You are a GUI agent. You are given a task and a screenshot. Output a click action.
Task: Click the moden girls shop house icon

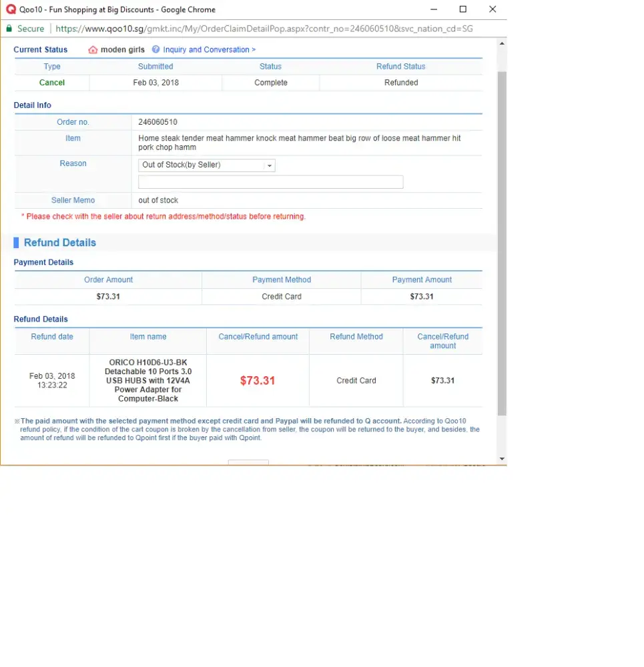point(93,50)
